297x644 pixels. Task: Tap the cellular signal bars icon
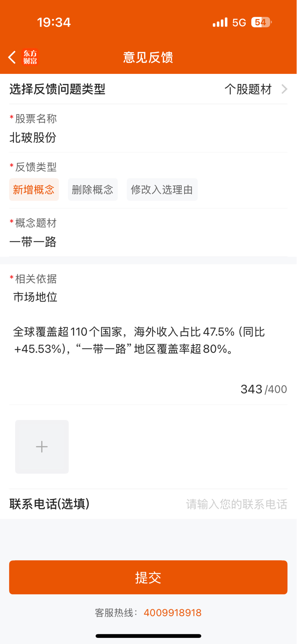pyautogui.click(x=220, y=22)
